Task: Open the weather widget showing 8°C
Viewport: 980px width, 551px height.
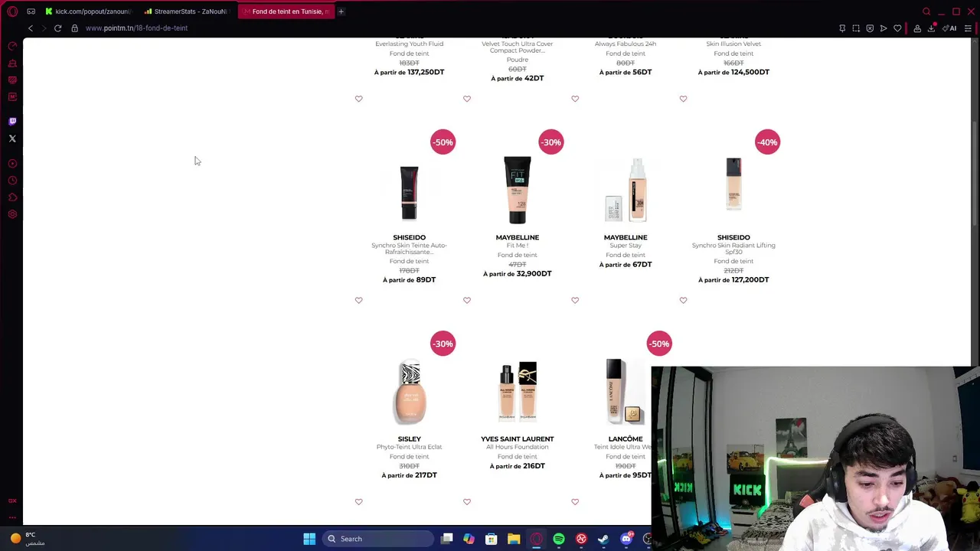Action: coord(27,539)
